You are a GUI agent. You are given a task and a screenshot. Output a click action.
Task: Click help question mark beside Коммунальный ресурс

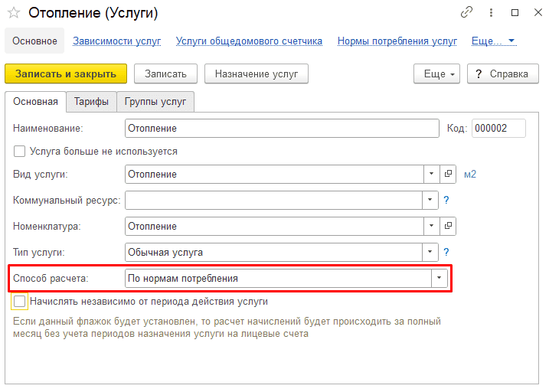point(446,200)
